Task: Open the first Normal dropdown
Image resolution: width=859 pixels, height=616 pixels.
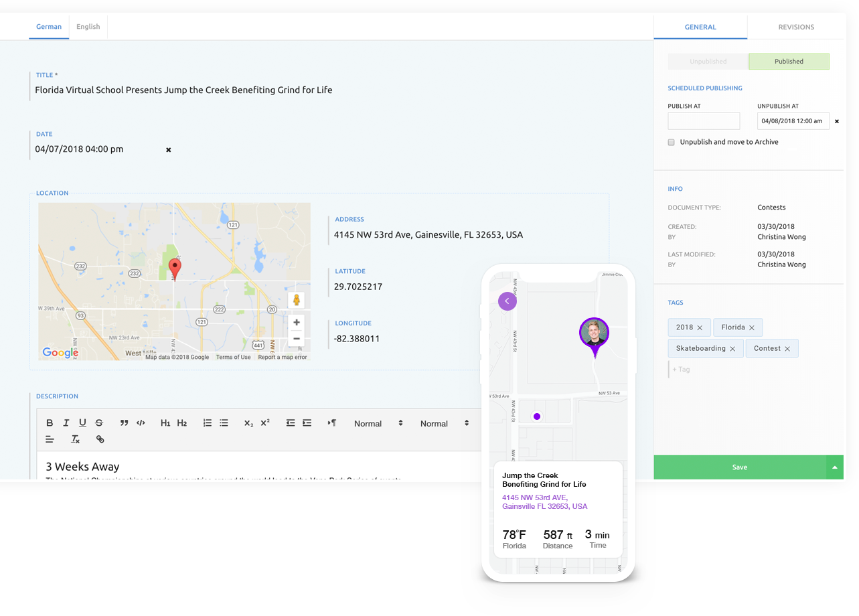Action: pos(378,424)
